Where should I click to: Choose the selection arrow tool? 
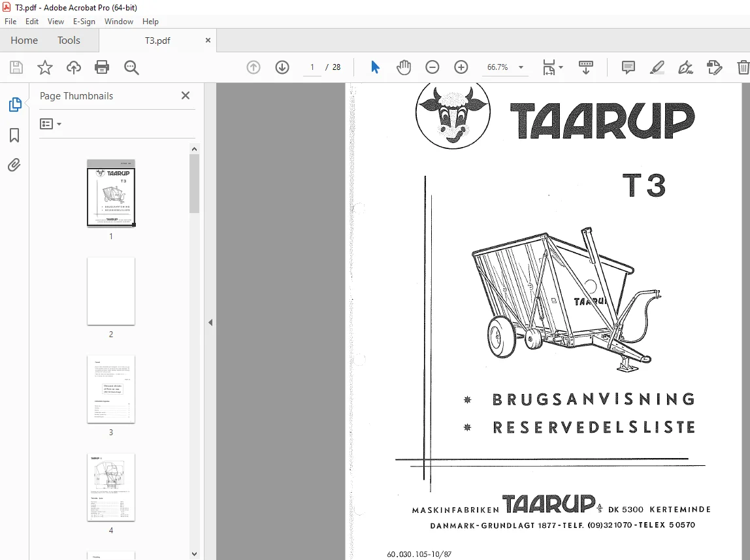tap(376, 67)
